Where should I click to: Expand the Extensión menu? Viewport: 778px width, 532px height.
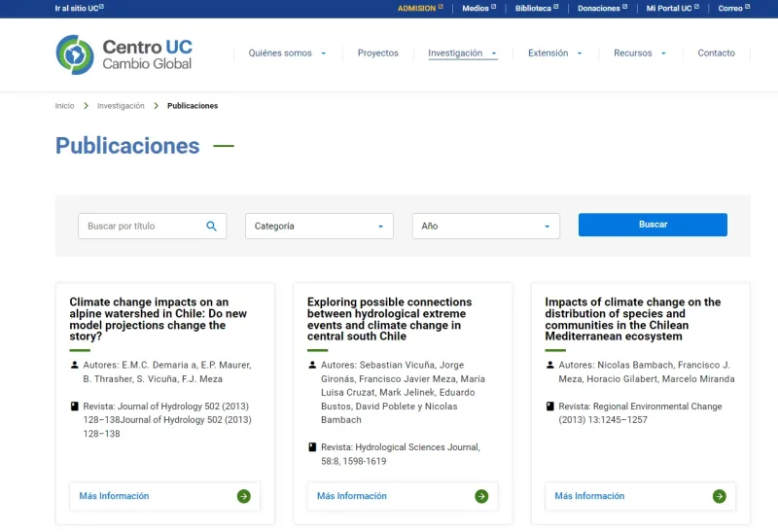(x=554, y=53)
